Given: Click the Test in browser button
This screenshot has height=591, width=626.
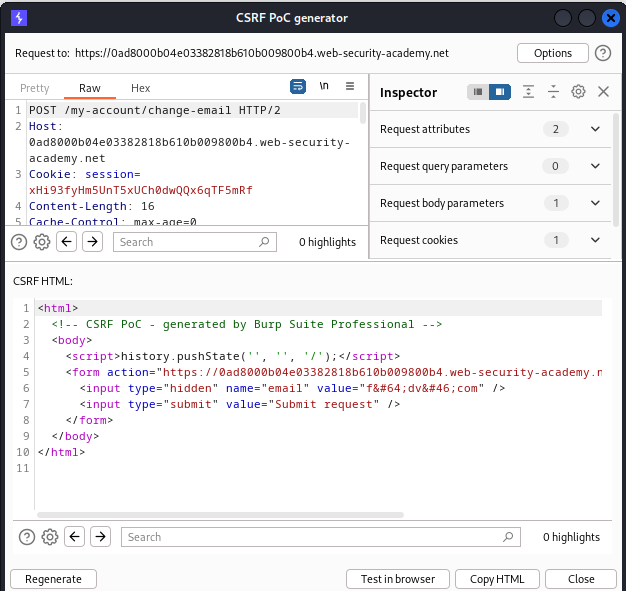Looking at the screenshot, I should coord(398,579).
